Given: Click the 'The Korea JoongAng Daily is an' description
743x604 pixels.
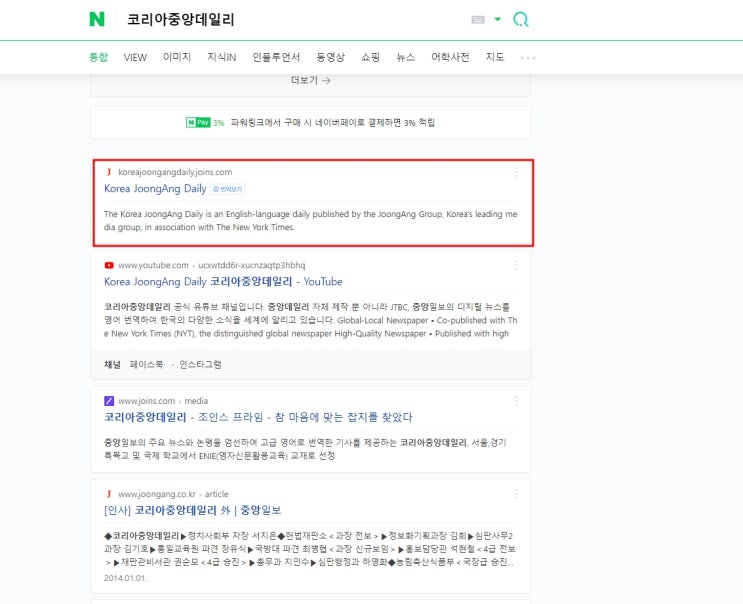Looking at the screenshot, I should tap(310, 221).
